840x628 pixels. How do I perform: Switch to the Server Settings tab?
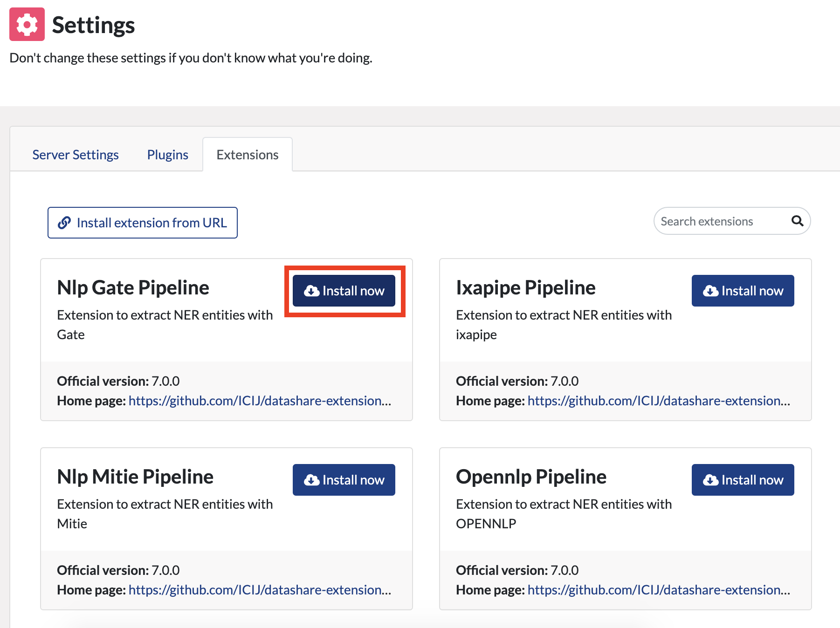(76, 155)
